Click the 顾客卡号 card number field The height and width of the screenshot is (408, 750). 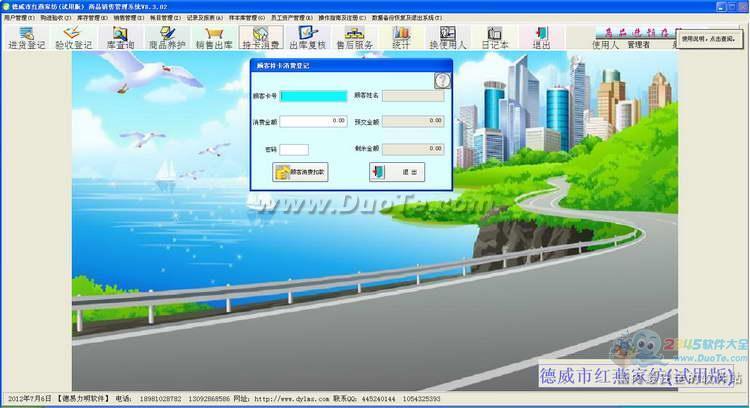[x=313, y=96]
